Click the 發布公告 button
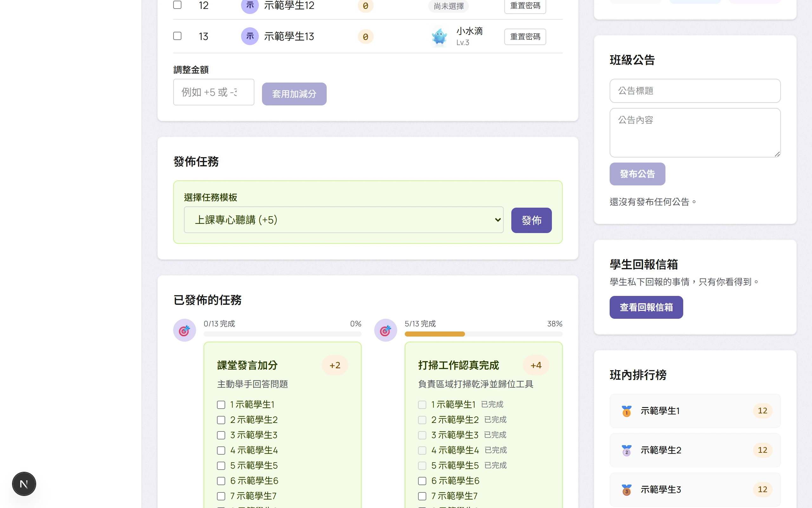The height and width of the screenshot is (508, 812). pos(637,174)
